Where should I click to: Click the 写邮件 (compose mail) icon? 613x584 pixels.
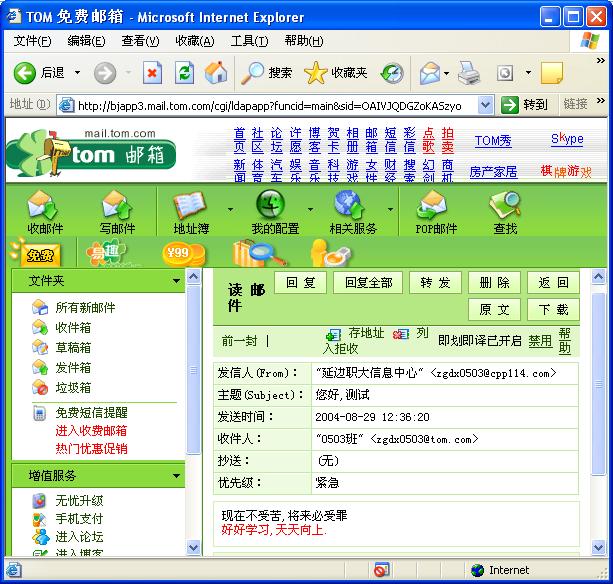click(x=117, y=206)
